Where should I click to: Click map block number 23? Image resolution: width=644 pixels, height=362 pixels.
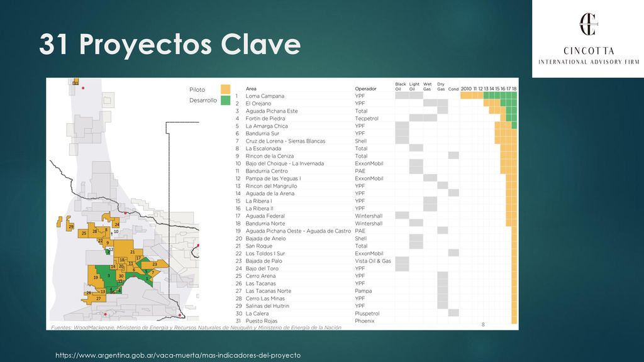point(155,265)
